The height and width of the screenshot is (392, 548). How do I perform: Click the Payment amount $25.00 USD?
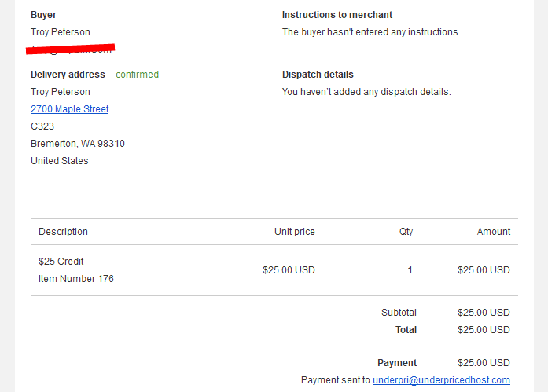[484, 363]
